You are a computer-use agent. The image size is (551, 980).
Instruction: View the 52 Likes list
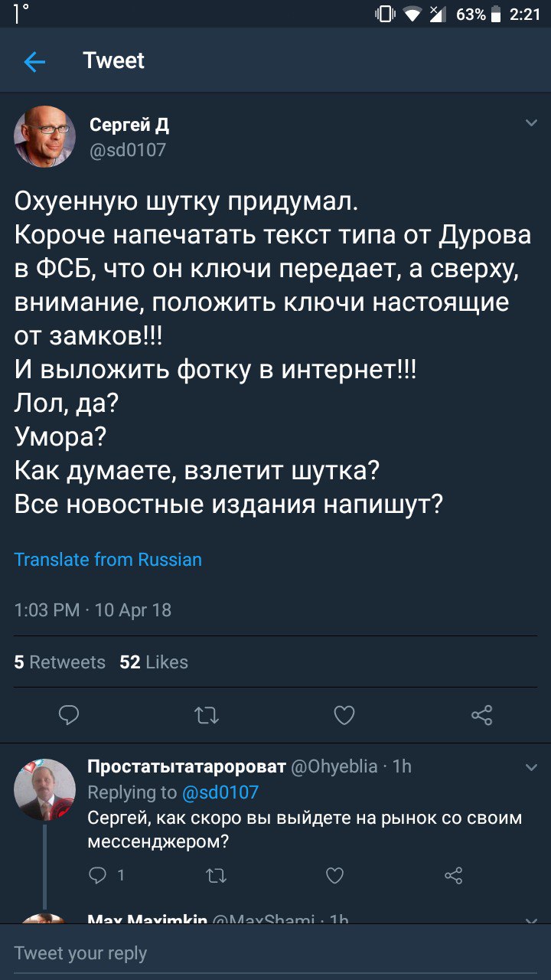click(x=154, y=662)
